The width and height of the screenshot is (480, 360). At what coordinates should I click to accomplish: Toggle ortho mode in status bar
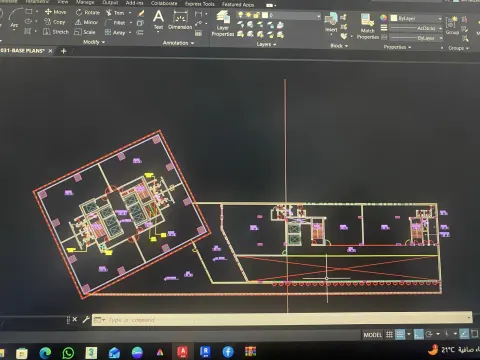click(x=419, y=334)
